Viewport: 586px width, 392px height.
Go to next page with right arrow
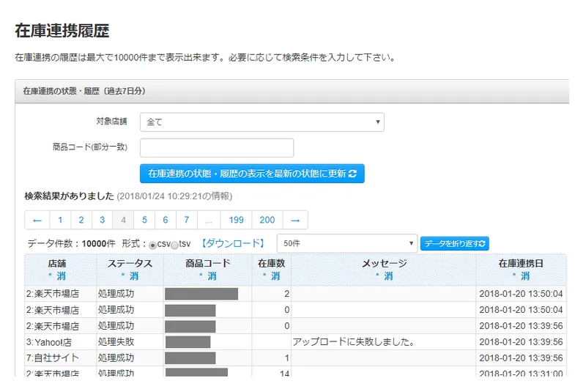[x=295, y=220]
